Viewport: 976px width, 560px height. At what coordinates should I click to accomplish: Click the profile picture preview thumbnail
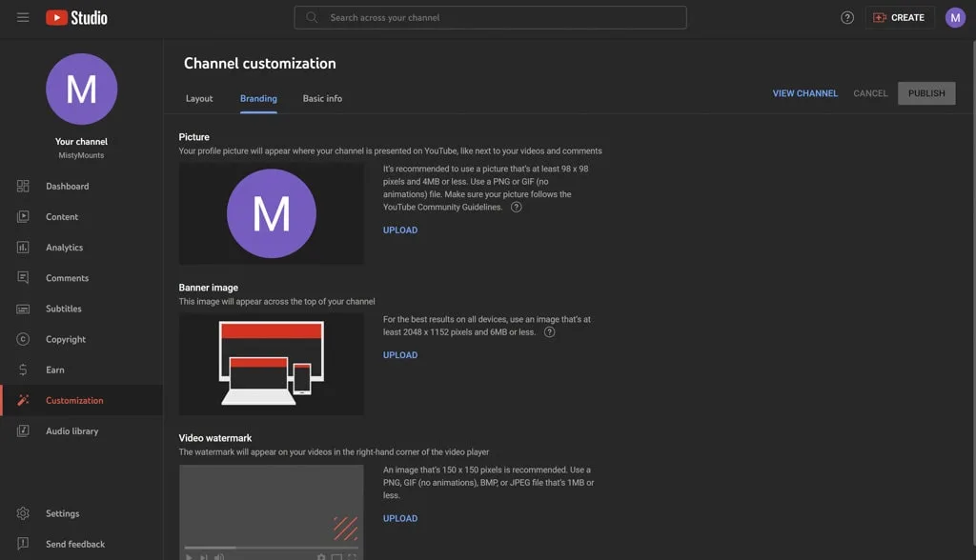pyautogui.click(x=272, y=213)
